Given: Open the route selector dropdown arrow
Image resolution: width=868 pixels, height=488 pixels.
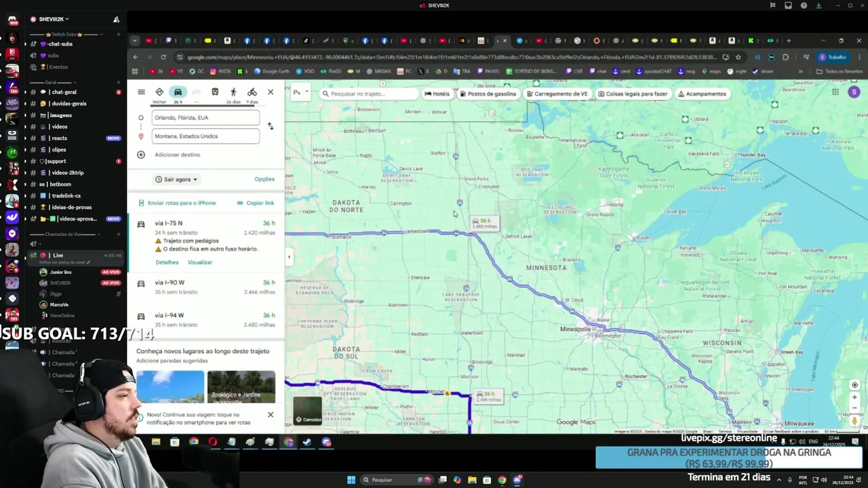Looking at the screenshot, I should [x=307, y=92].
